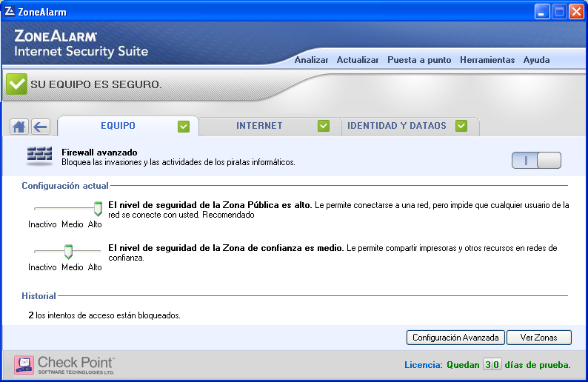Open the Herramientas menu
Viewport: 588px width, 382px height.
tap(487, 60)
